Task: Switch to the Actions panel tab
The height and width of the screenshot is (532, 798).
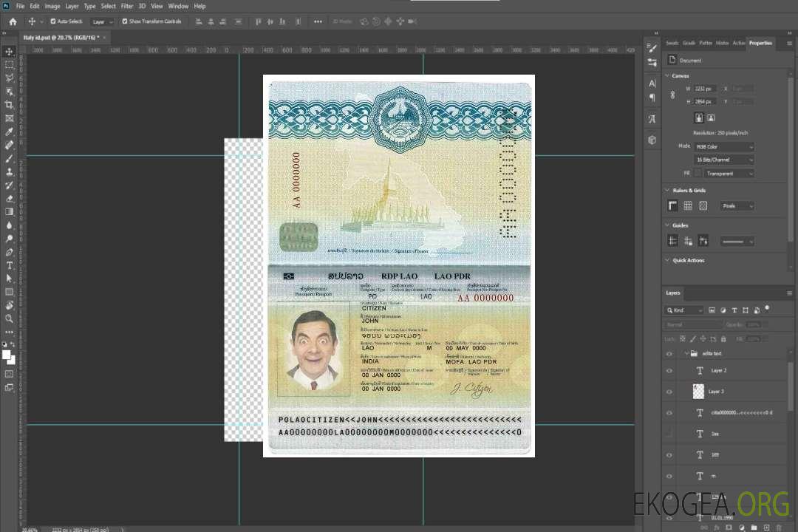Action: tap(739, 44)
